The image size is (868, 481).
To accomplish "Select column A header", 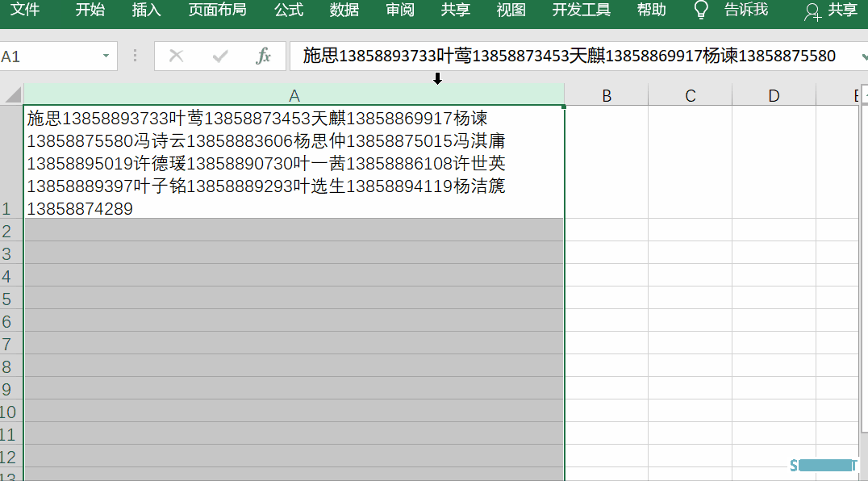I will pos(294,95).
